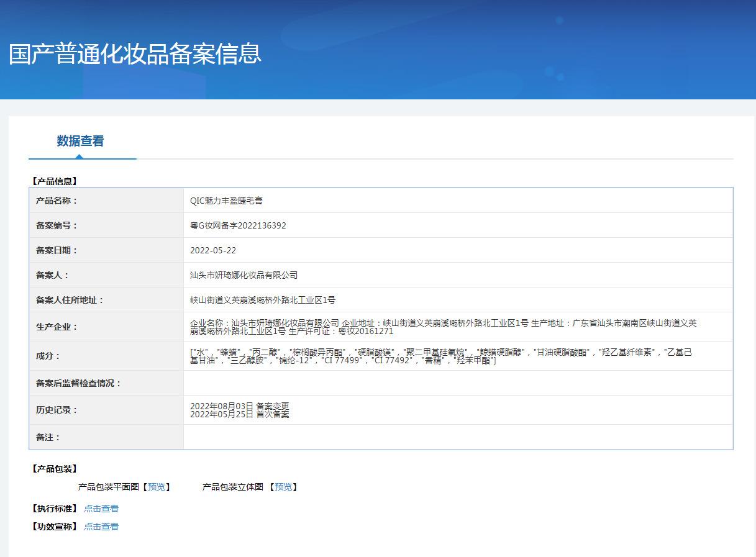Click 预览 link for 产品包装立体图
Image resolution: width=756 pixels, height=557 pixels.
(283, 487)
